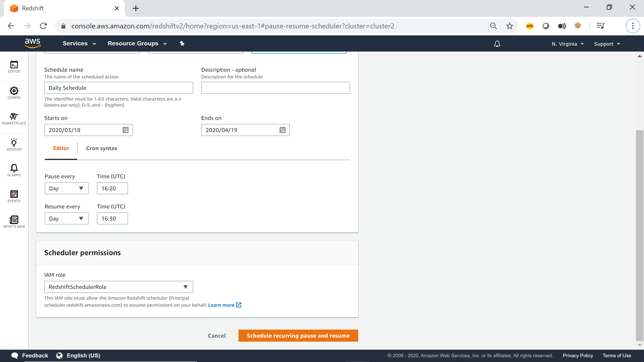
Task: Open the Alarms bell in sidebar
Action: click(14, 170)
